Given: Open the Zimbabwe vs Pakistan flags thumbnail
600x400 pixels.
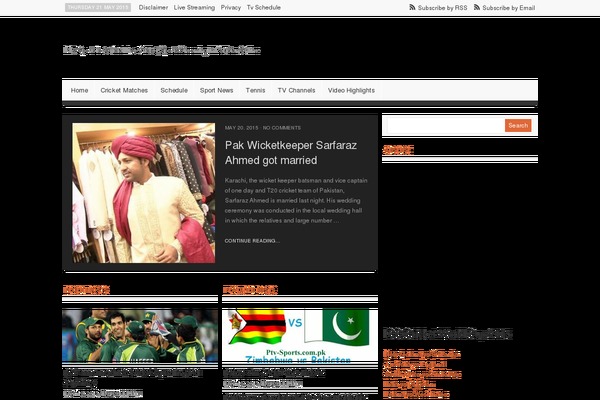Looking at the screenshot, I should tap(300, 336).
